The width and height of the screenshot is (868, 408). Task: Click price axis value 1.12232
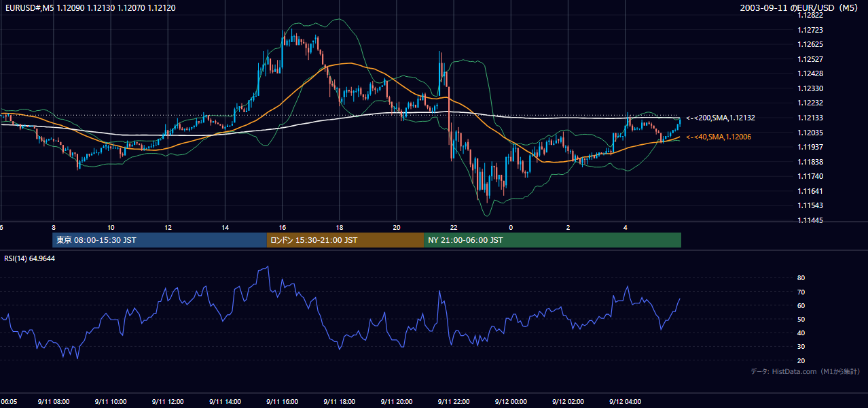click(810, 103)
